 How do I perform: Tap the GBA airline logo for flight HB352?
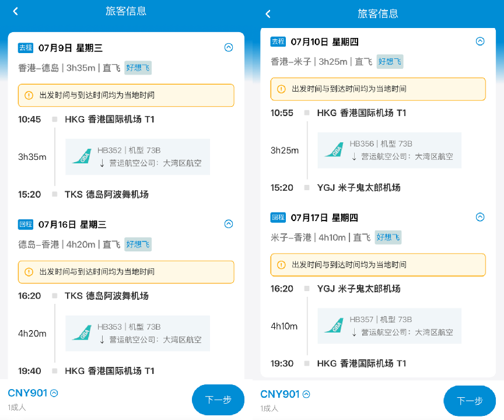click(x=82, y=156)
